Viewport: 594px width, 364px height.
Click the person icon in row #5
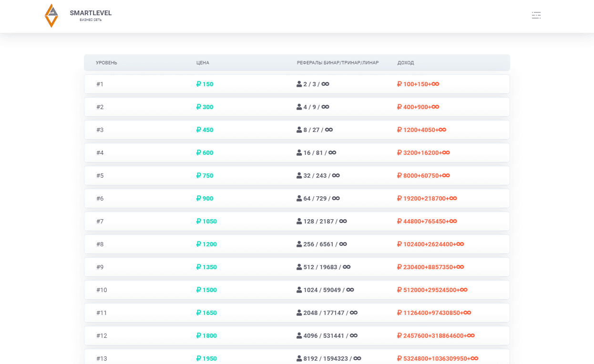299,176
